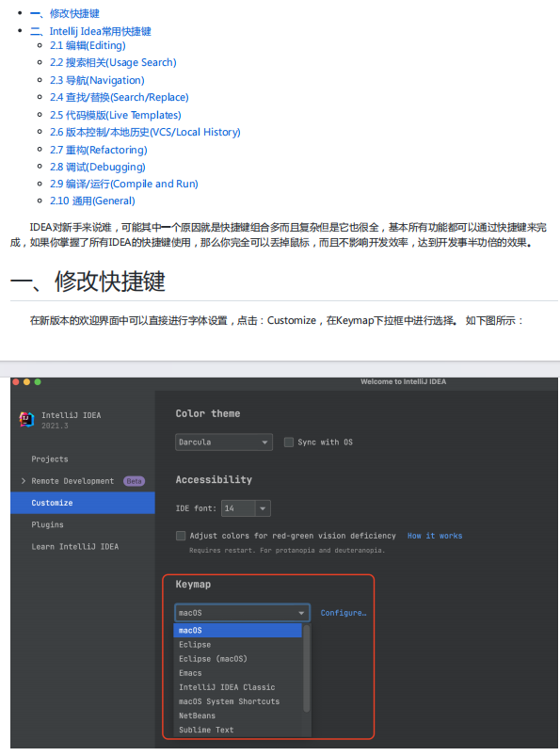This screenshot has width=560, height=756.
Task: Open the How it works link
Action: [435, 536]
